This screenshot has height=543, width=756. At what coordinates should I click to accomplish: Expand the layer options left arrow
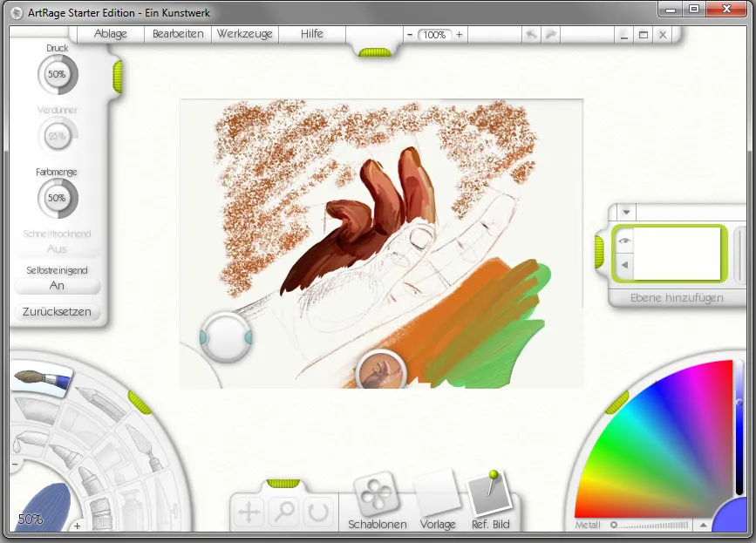pyautogui.click(x=623, y=265)
